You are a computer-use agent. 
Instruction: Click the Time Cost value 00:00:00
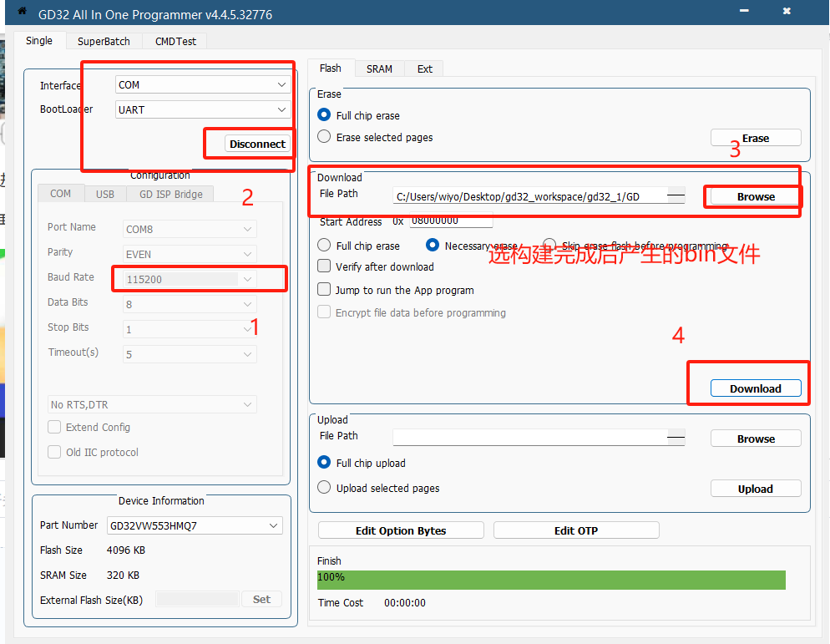405,603
